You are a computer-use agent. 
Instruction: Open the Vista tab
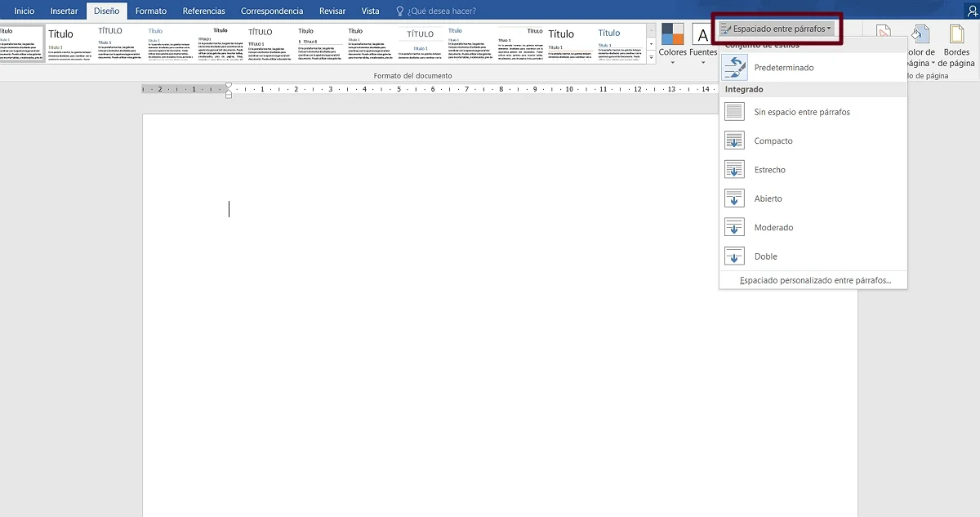pos(371,11)
